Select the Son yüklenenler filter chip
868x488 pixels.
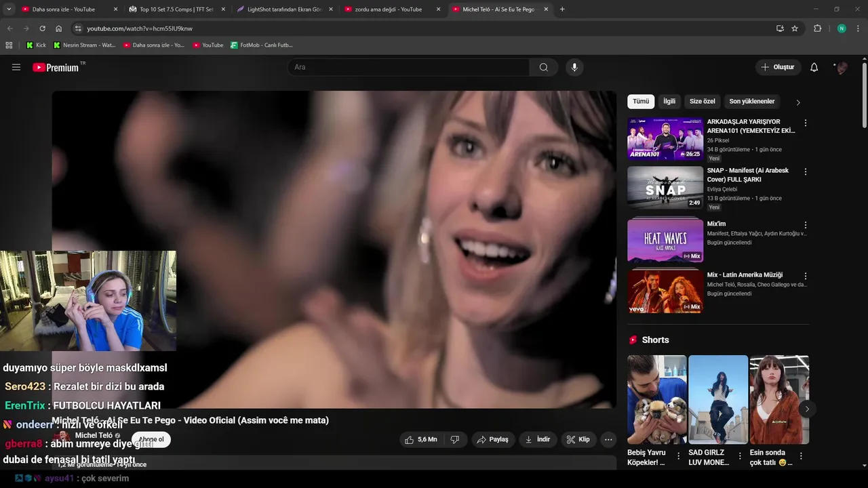click(x=752, y=102)
